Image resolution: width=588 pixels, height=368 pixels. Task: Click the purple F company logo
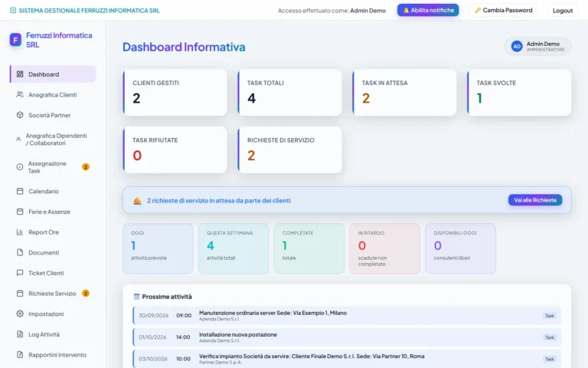[15, 39]
